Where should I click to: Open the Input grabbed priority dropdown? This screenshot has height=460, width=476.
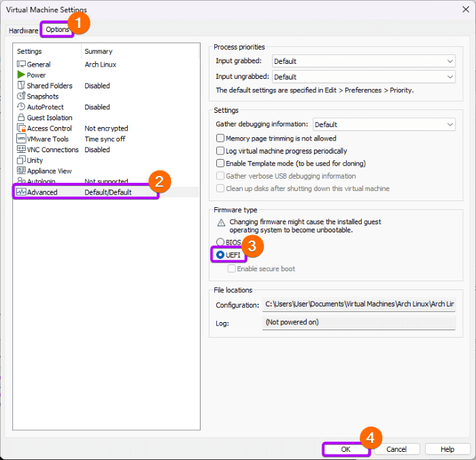coord(363,61)
